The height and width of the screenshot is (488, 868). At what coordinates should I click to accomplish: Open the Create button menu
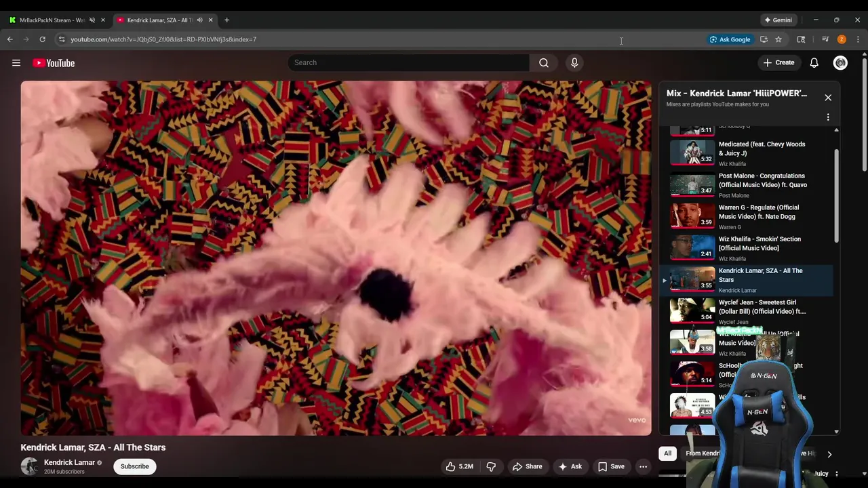[778, 62]
